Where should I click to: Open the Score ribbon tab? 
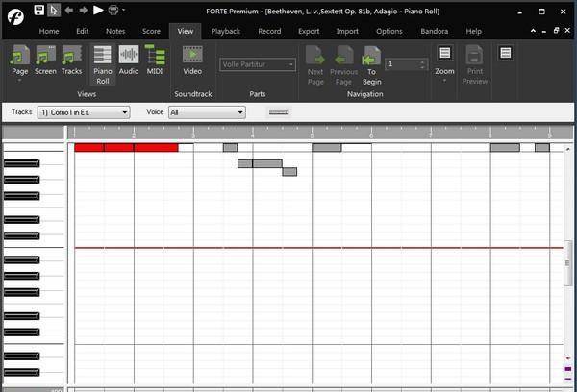(151, 32)
